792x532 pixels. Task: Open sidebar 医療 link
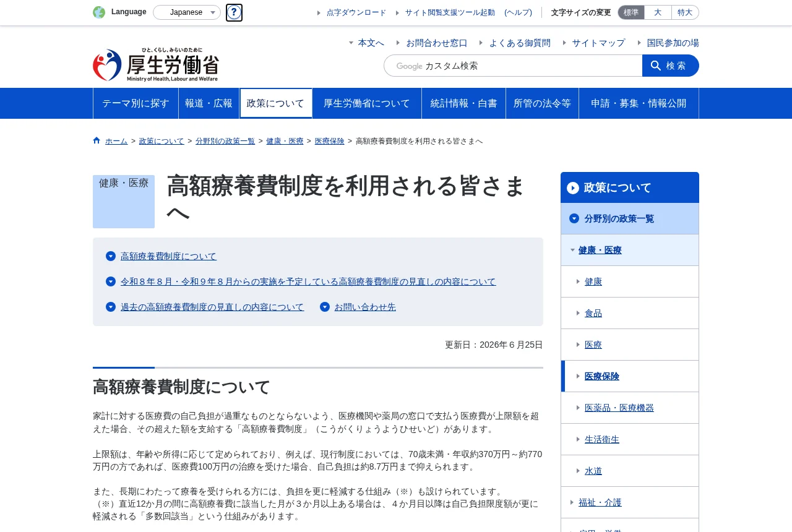593,345
